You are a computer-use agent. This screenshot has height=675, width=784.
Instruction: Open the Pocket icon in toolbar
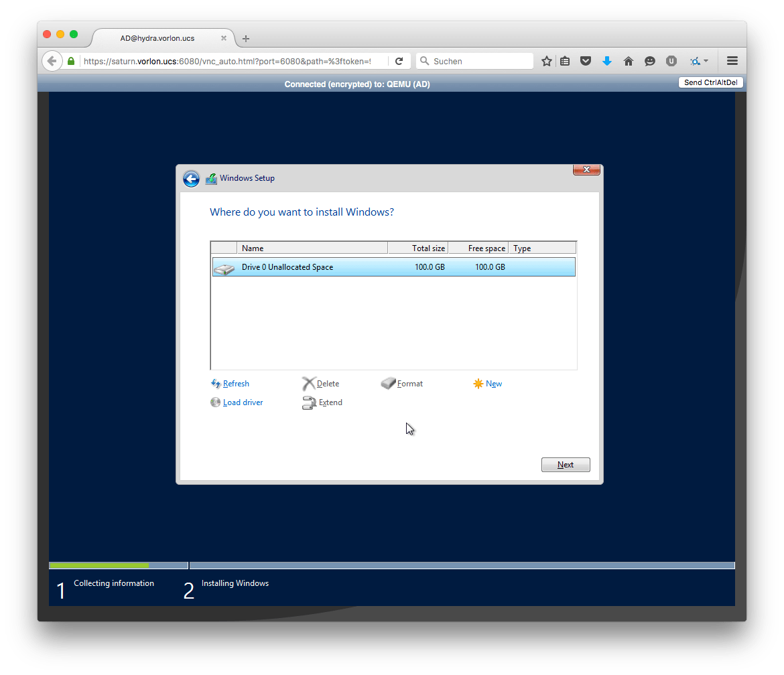(x=586, y=61)
